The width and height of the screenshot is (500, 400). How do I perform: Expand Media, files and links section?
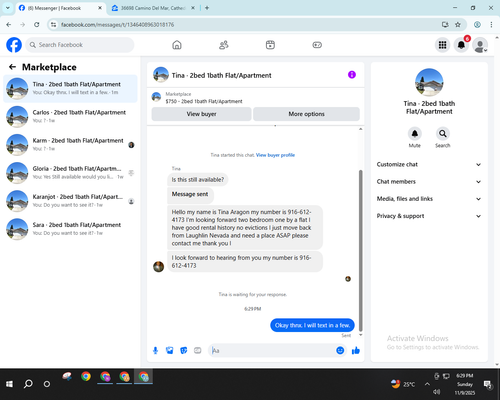pos(429,199)
